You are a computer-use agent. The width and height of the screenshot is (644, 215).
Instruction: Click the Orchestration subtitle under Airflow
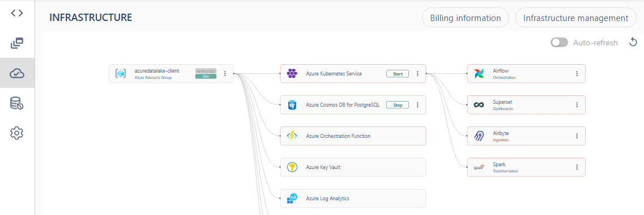coord(504,77)
